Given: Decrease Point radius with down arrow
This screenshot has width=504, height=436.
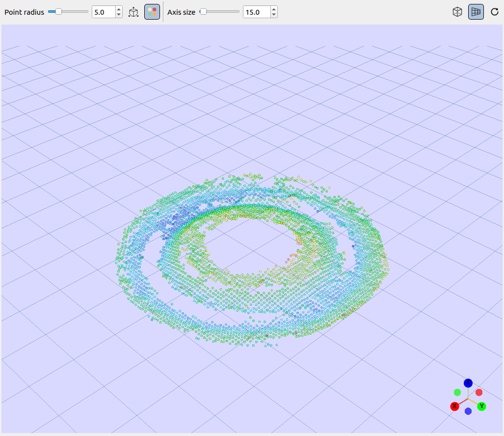Looking at the screenshot, I should coord(119,15).
